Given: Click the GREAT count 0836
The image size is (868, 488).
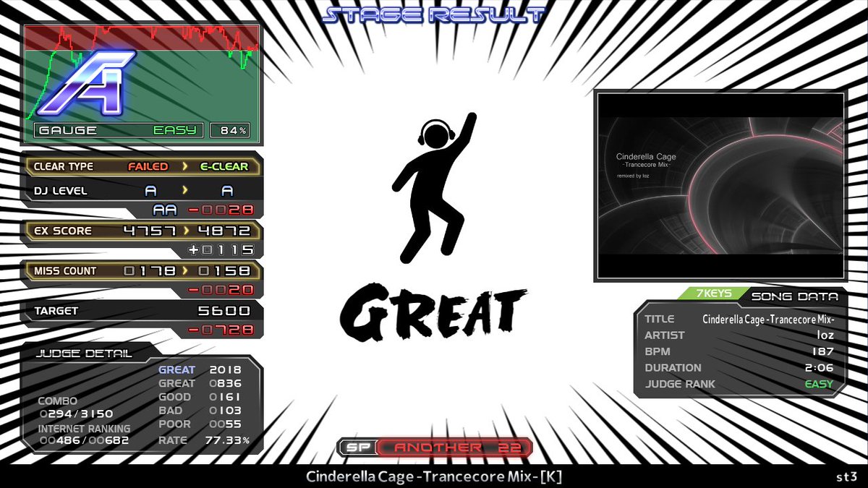Looking at the screenshot, I should pos(225,383).
